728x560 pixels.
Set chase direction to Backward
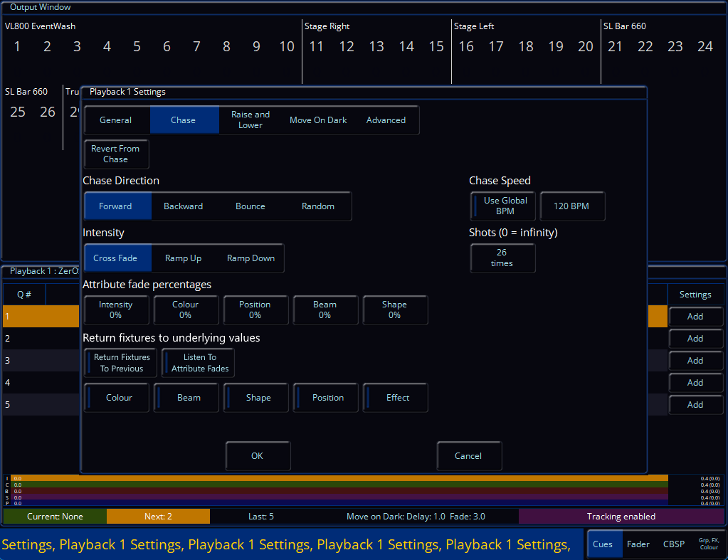tap(183, 206)
